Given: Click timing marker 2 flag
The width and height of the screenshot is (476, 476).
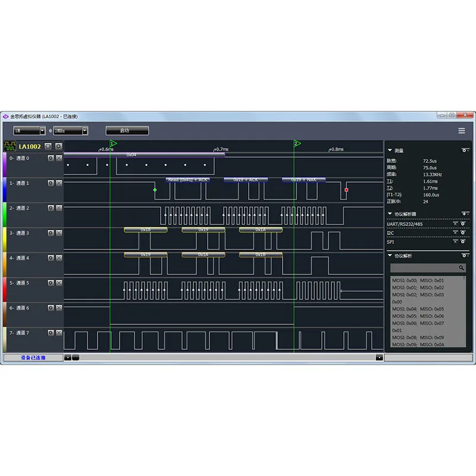Looking at the screenshot, I should click(297, 143).
